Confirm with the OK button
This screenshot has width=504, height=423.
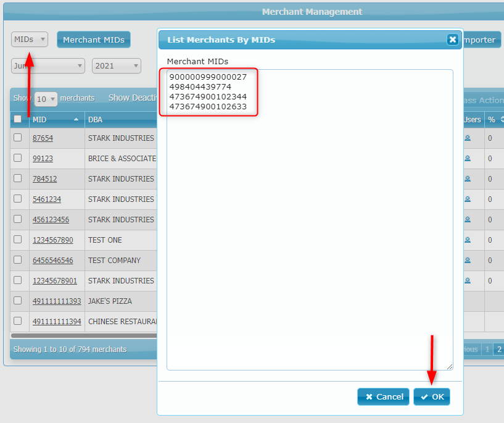(x=432, y=396)
